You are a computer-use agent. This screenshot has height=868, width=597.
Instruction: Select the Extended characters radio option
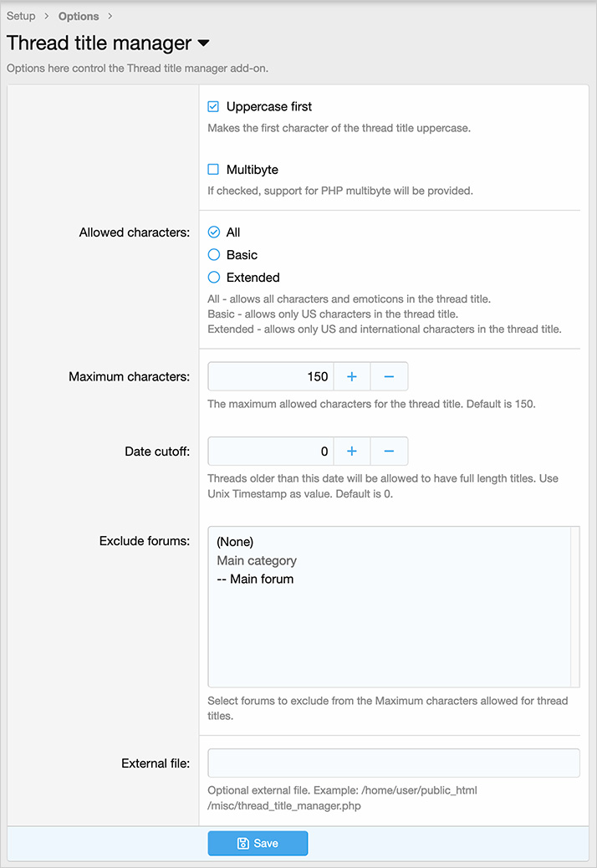click(x=214, y=278)
